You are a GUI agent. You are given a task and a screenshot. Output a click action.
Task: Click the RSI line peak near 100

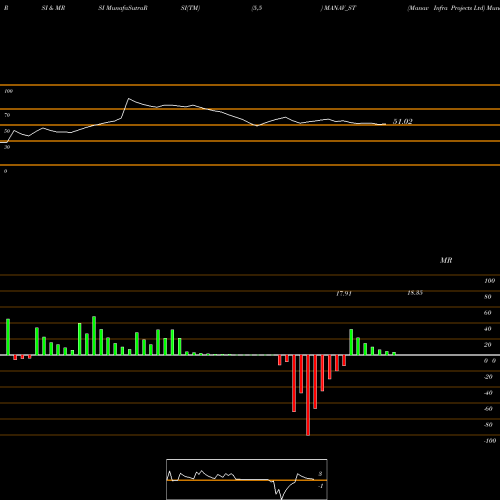[x=129, y=99]
